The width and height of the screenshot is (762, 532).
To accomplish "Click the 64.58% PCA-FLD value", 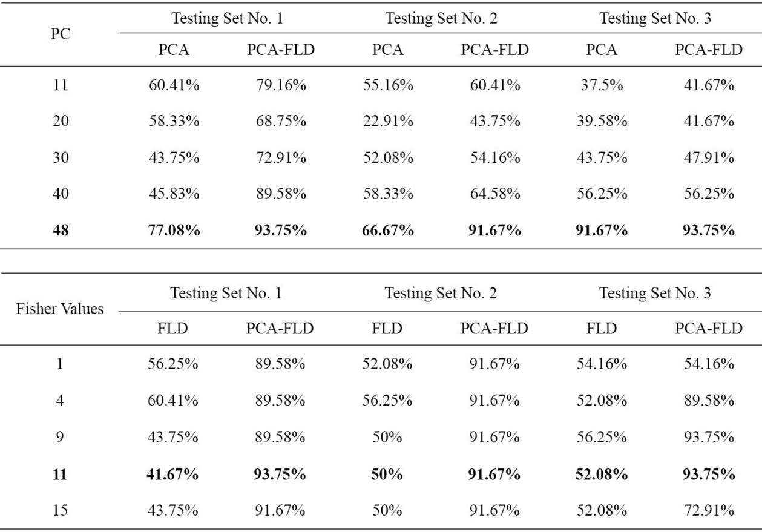I will (x=495, y=194).
